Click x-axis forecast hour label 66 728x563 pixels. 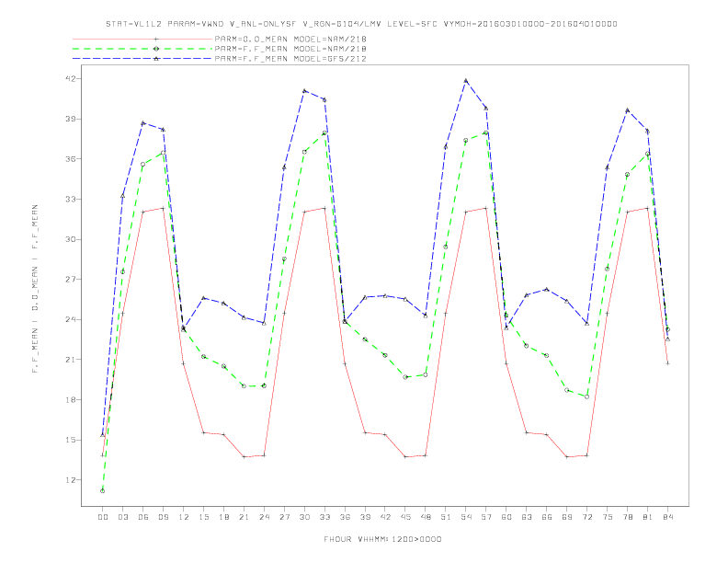click(x=547, y=517)
